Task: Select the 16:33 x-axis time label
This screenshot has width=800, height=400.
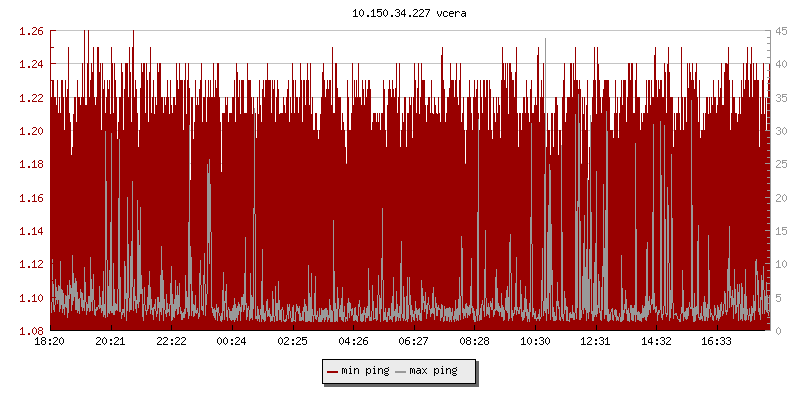Action: click(717, 342)
